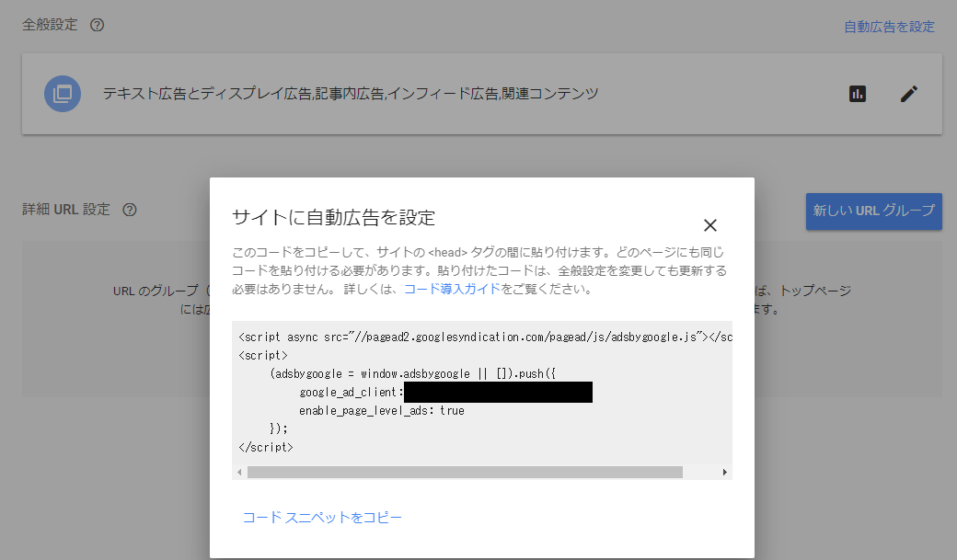The height and width of the screenshot is (560, 957).
Task: Click the 全般設定 heading
Action: [x=50, y=25]
